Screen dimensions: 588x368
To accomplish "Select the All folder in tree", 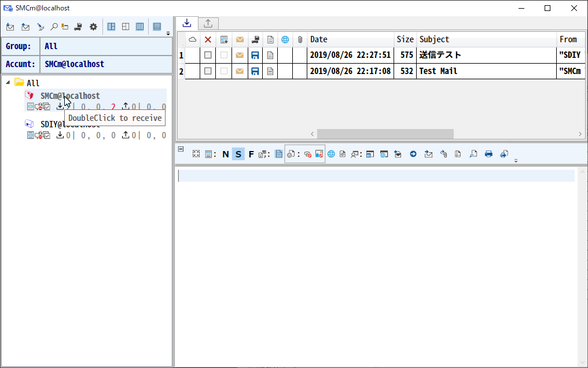I will coord(33,83).
